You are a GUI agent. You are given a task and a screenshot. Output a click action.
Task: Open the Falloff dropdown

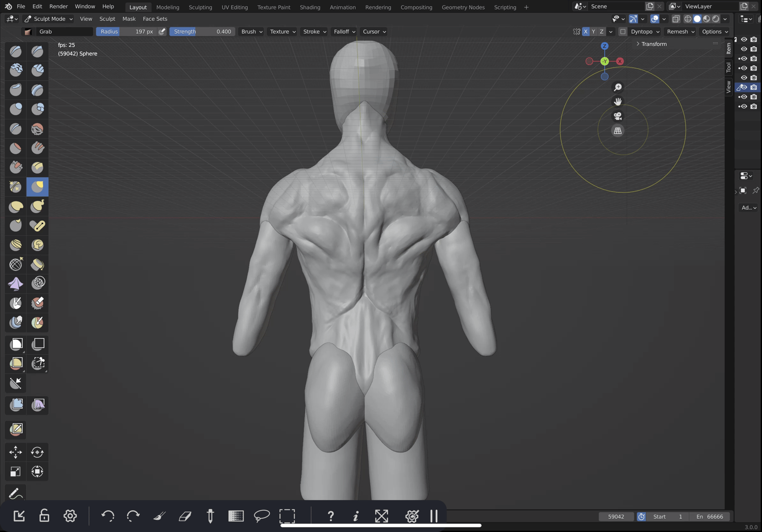(x=344, y=31)
